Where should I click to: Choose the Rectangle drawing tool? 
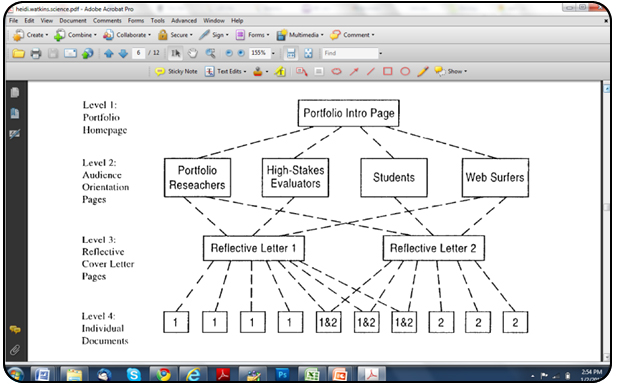coord(388,71)
